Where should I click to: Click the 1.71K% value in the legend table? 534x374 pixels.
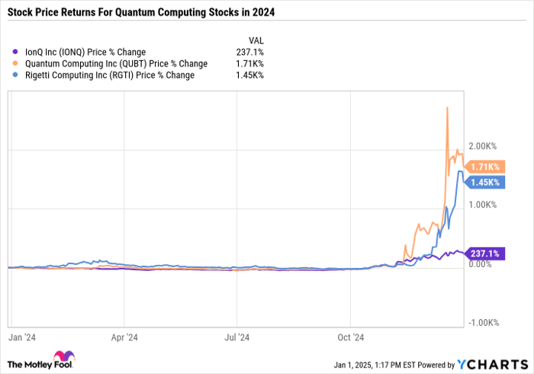click(x=250, y=64)
